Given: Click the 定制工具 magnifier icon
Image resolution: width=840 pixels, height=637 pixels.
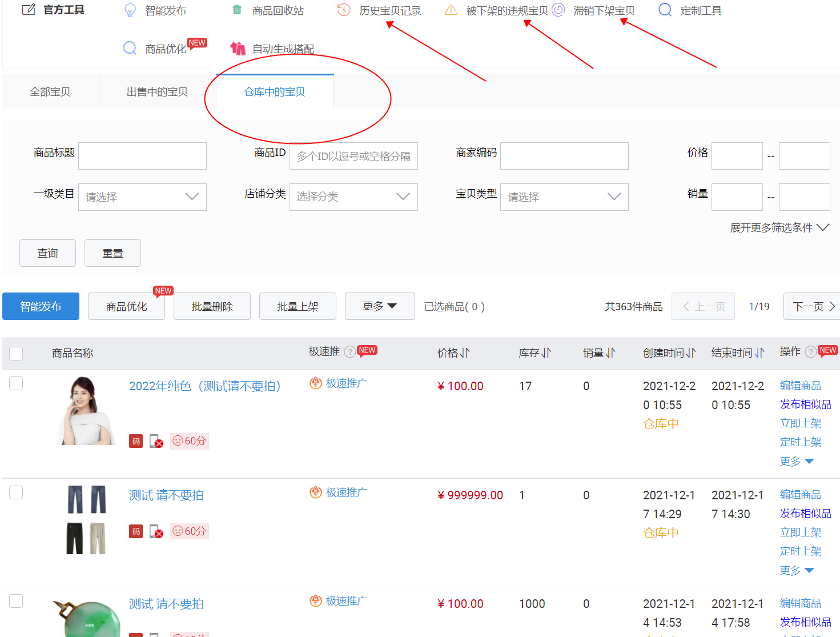Looking at the screenshot, I should coord(665,10).
